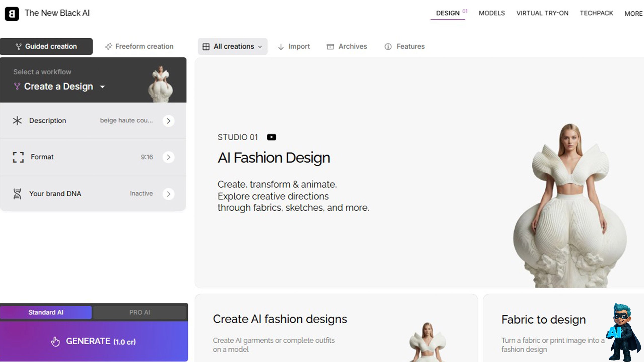Click the archive box icon
644x362 pixels.
[330, 47]
